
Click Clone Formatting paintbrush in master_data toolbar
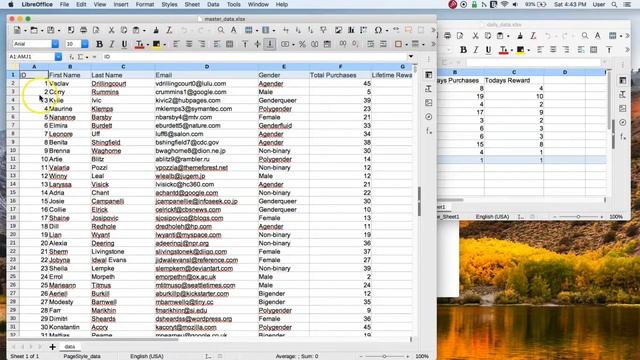(156, 30)
